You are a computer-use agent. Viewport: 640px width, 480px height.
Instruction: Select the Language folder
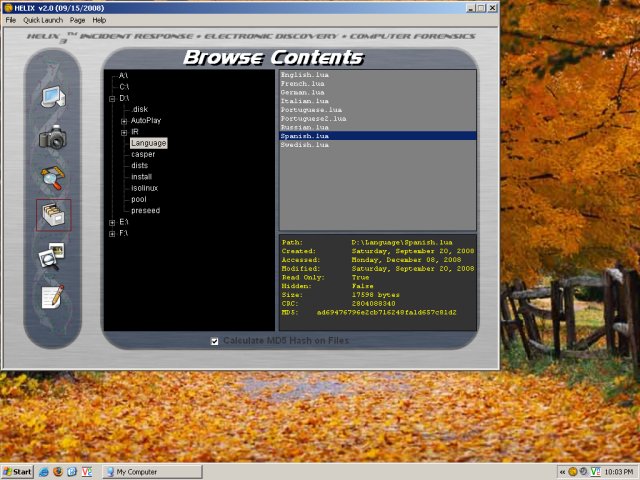[x=149, y=143]
